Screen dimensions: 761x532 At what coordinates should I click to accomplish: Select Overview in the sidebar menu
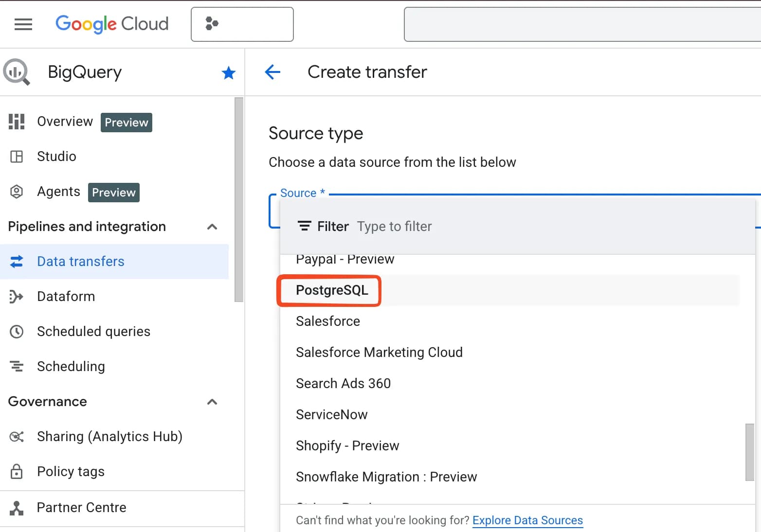click(x=65, y=122)
